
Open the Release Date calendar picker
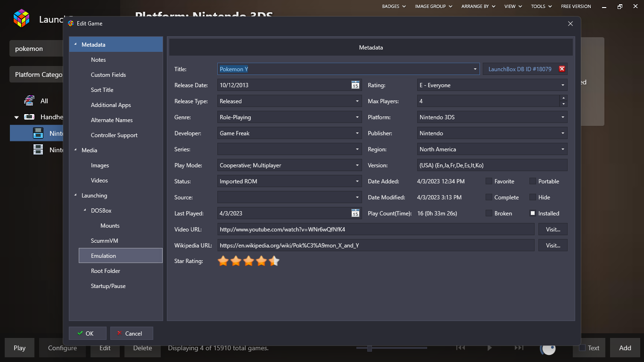[x=355, y=85]
